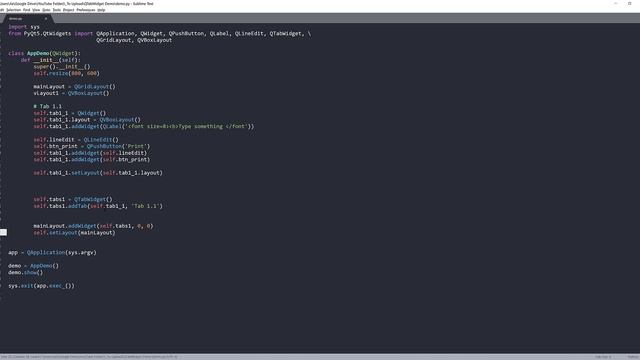Click the '# Tab 1.1' comment line
Screen dimensions: 640x360
tap(48, 106)
